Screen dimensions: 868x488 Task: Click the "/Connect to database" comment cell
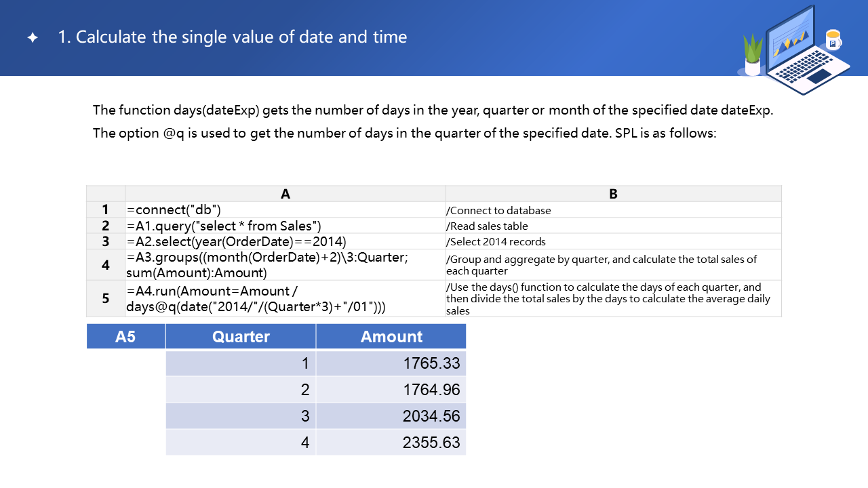[x=613, y=210]
